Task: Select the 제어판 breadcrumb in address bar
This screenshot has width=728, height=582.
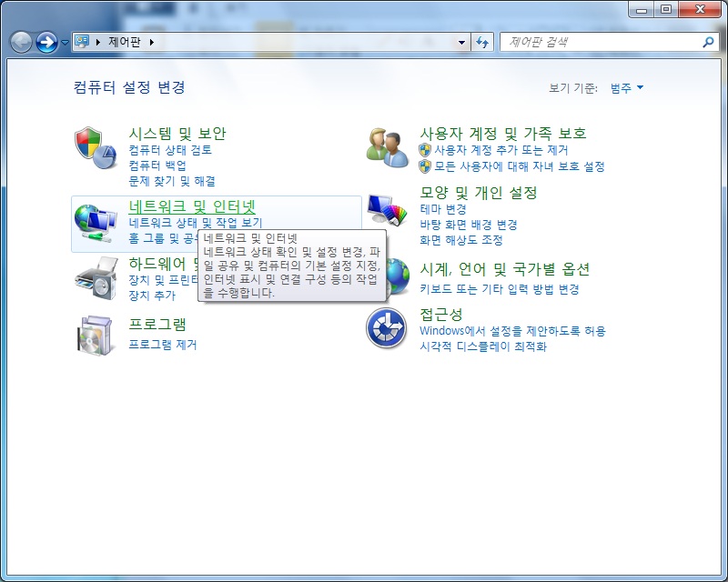Action: tap(125, 42)
